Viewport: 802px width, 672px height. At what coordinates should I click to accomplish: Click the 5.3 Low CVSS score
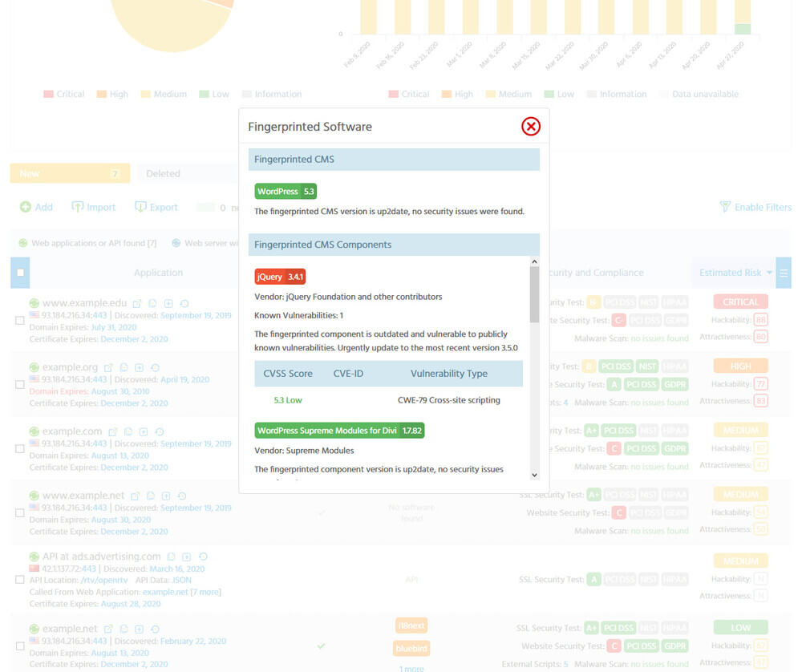pyautogui.click(x=287, y=400)
